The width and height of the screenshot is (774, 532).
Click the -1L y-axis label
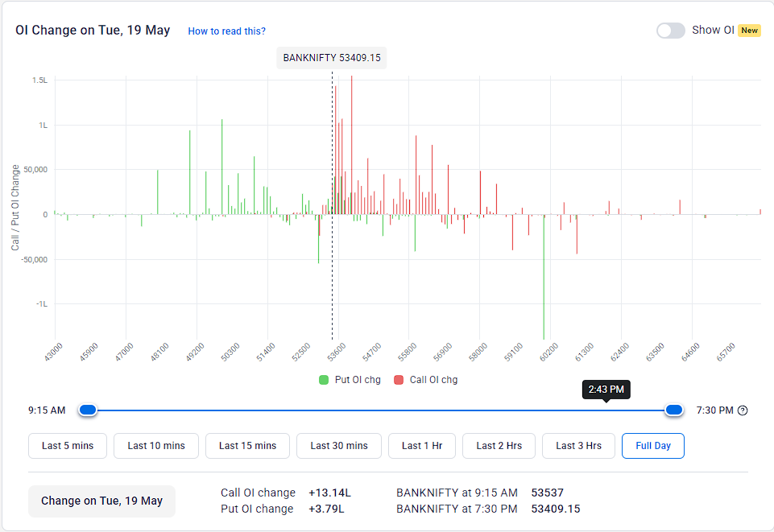[x=42, y=304]
